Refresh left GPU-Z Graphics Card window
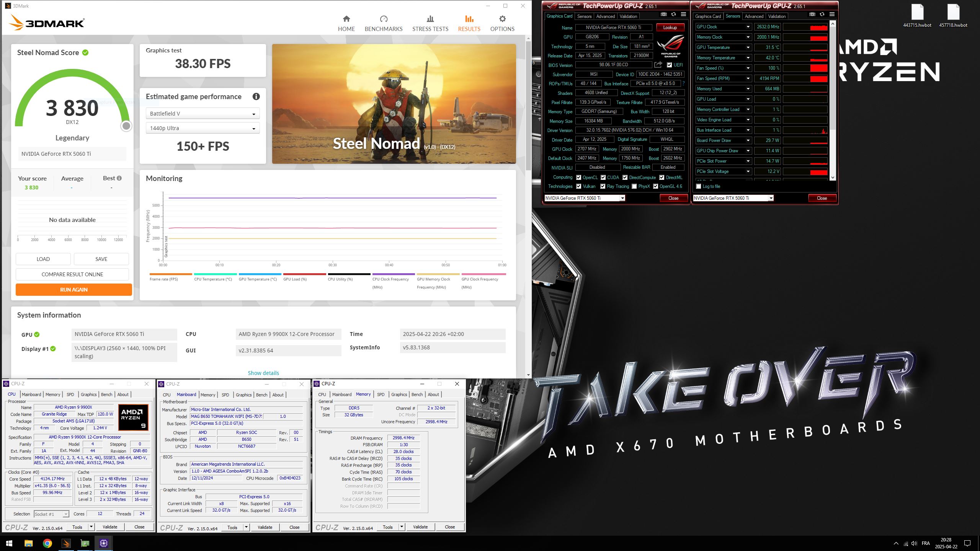Viewport: 980px width, 551px height. pyautogui.click(x=673, y=14)
